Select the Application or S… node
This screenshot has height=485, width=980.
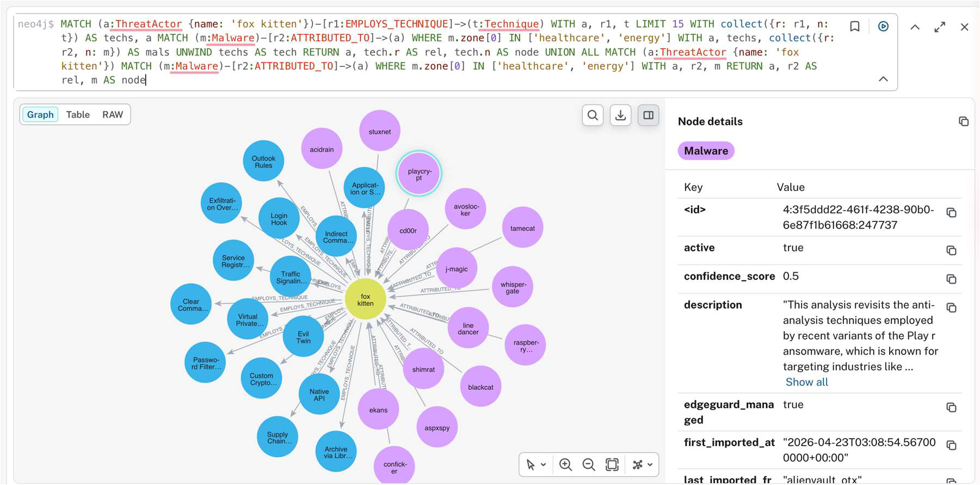tap(365, 188)
